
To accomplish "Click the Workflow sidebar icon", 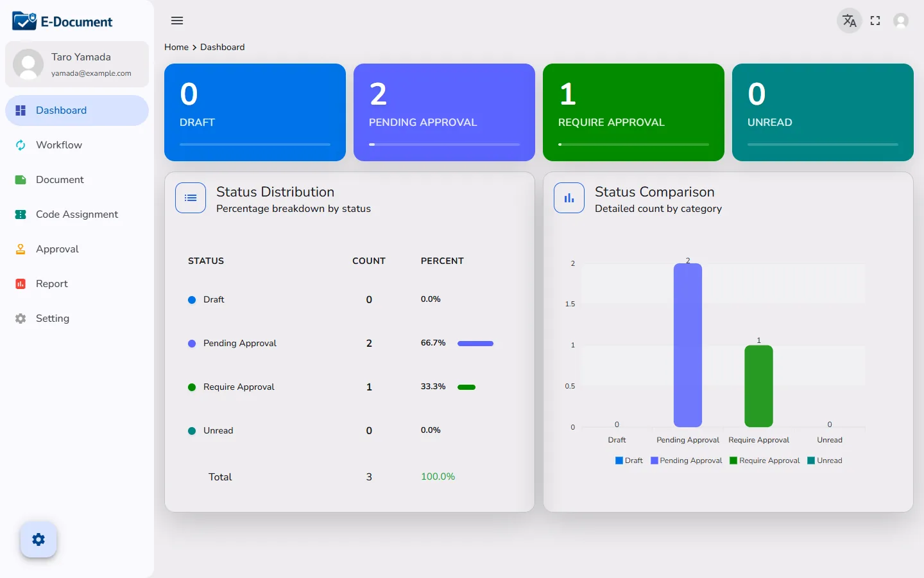I will click(x=21, y=145).
